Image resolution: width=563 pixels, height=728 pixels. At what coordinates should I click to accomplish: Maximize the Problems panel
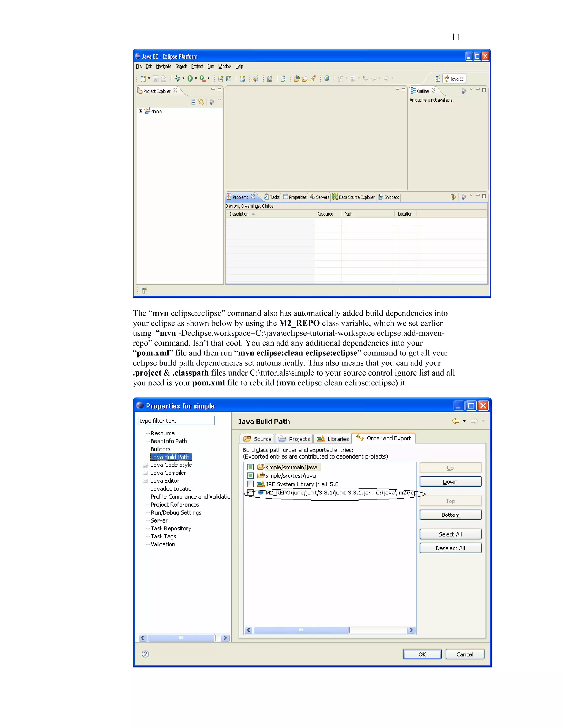[x=484, y=196]
